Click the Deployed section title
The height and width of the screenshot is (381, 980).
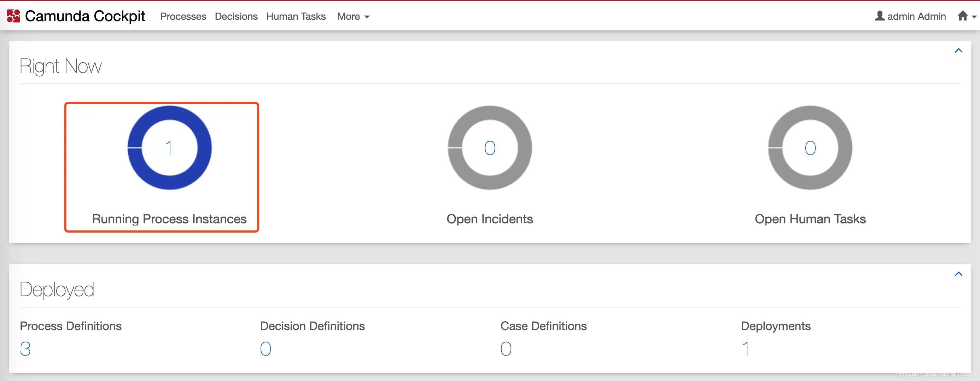[57, 289]
